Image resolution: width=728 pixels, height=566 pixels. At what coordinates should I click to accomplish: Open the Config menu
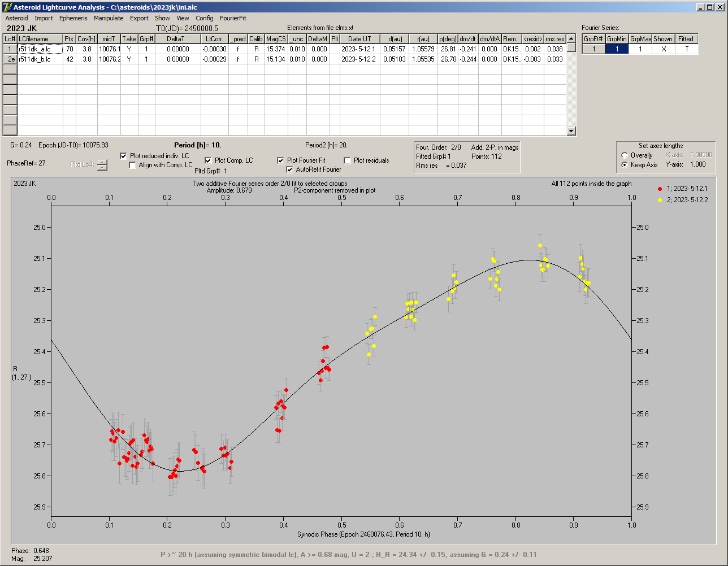[x=205, y=18]
